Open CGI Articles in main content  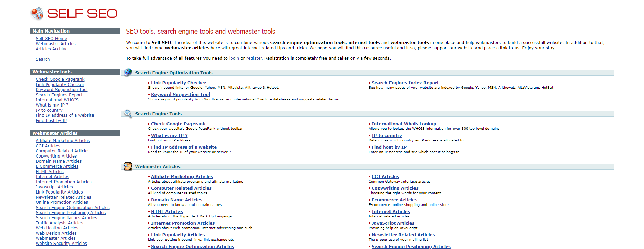tap(385, 177)
